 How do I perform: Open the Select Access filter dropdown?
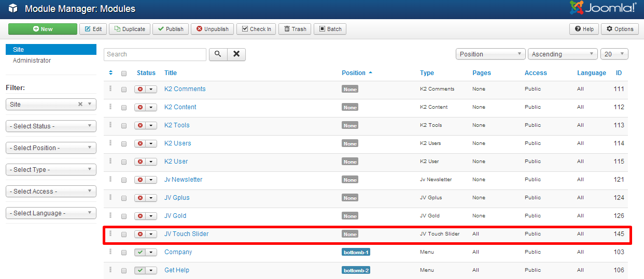(51, 191)
